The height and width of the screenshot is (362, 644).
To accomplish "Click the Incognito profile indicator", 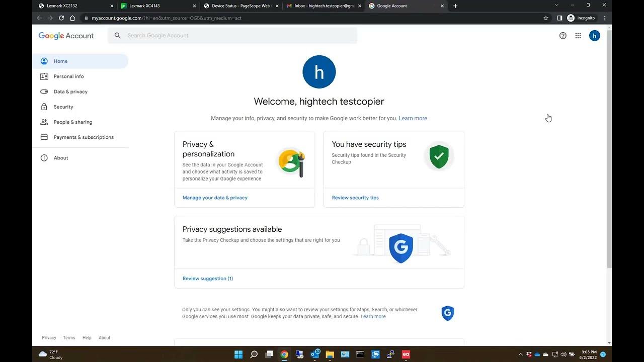I will tap(581, 18).
